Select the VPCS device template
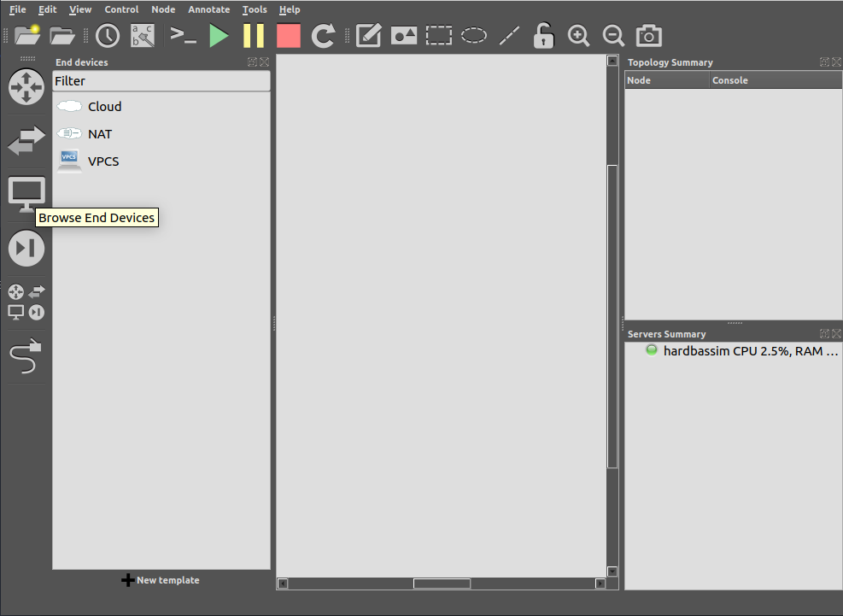The image size is (843, 616). pos(102,161)
